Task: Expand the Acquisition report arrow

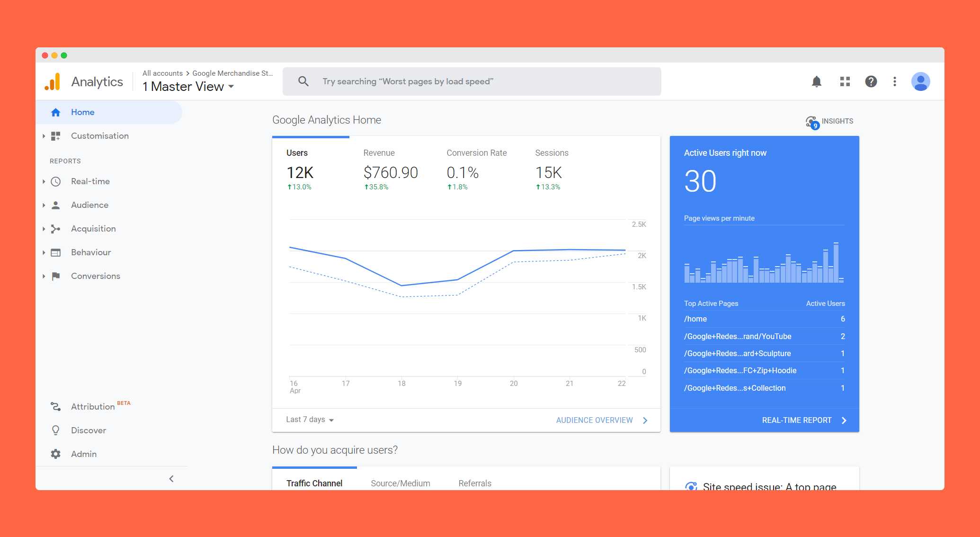Action: [x=44, y=229]
